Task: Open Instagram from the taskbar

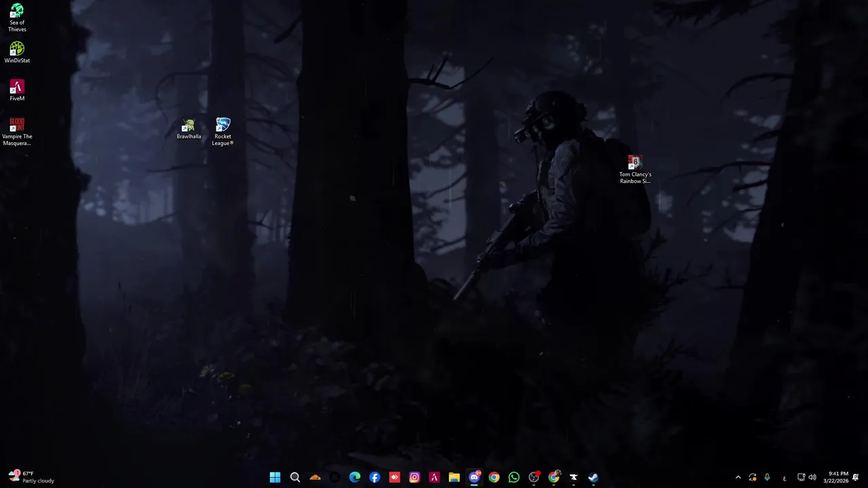Action: (414, 477)
